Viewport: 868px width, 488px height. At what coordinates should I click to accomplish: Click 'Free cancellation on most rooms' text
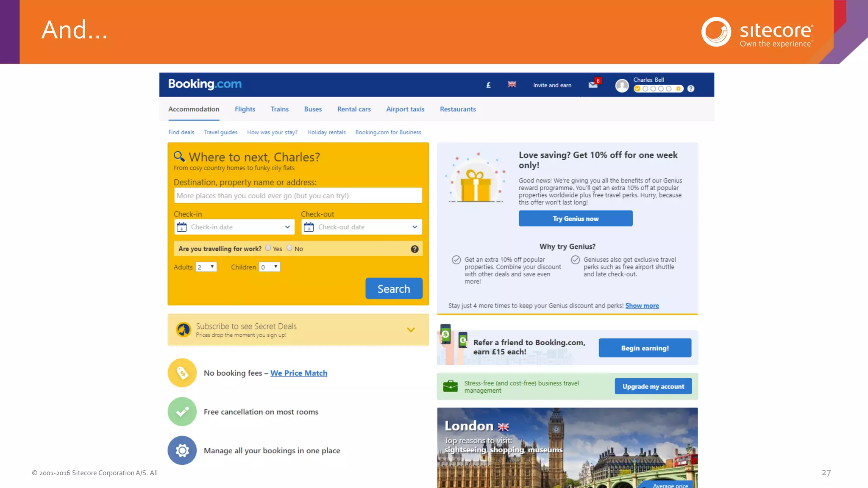261,412
